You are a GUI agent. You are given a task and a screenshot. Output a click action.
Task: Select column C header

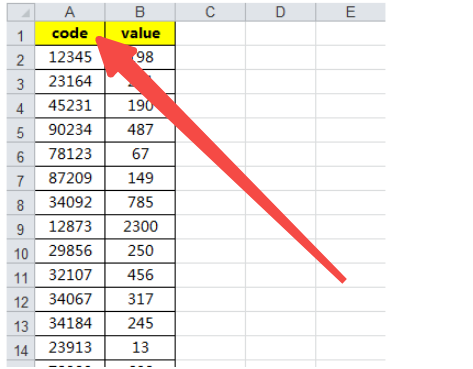[210, 12]
